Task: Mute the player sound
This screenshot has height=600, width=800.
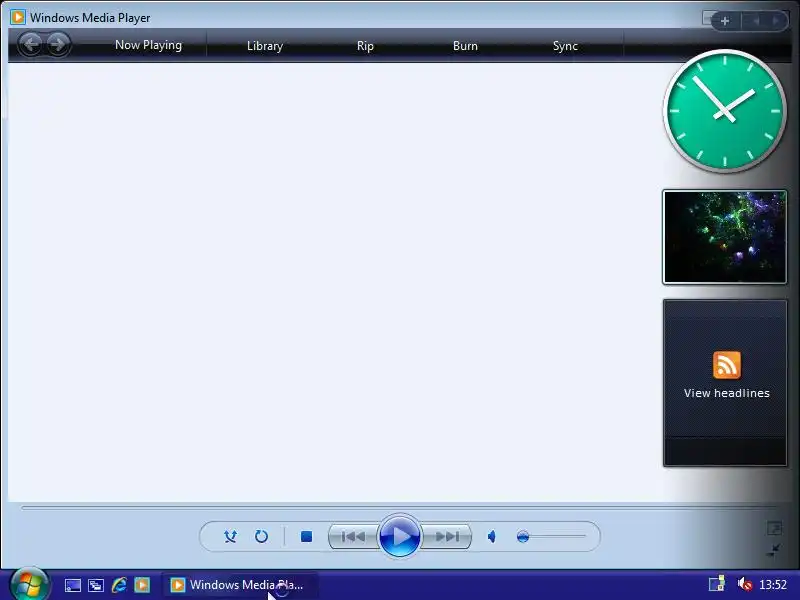Action: (x=492, y=537)
